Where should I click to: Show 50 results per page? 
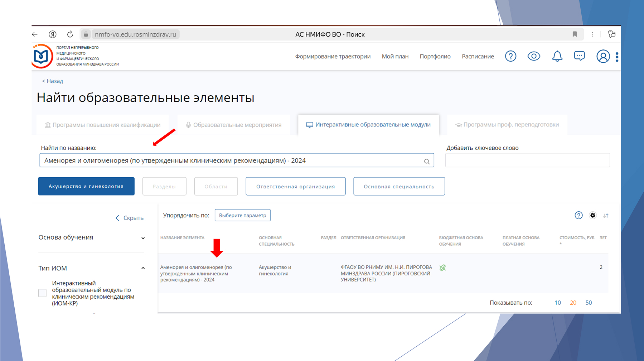[589, 303]
